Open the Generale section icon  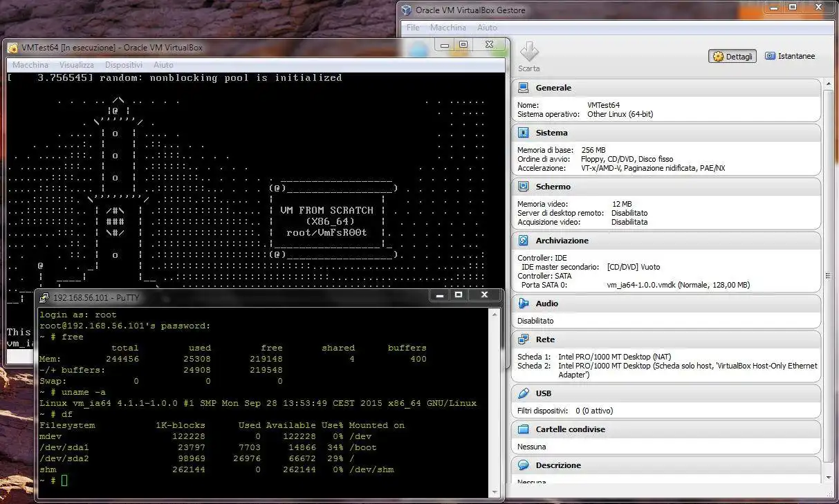[x=524, y=88]
